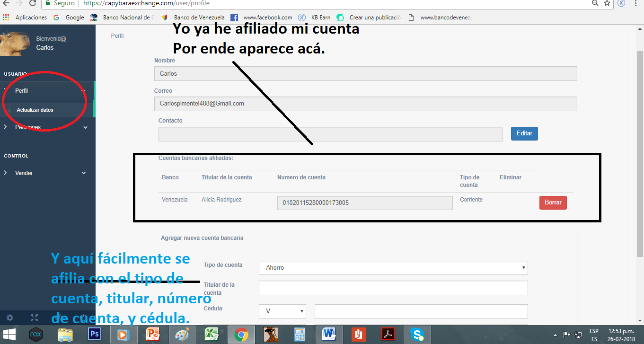The height and width of the screenshot is (344, 644).
Task: Click the blue Editar button
Action: tap(524, 133)
